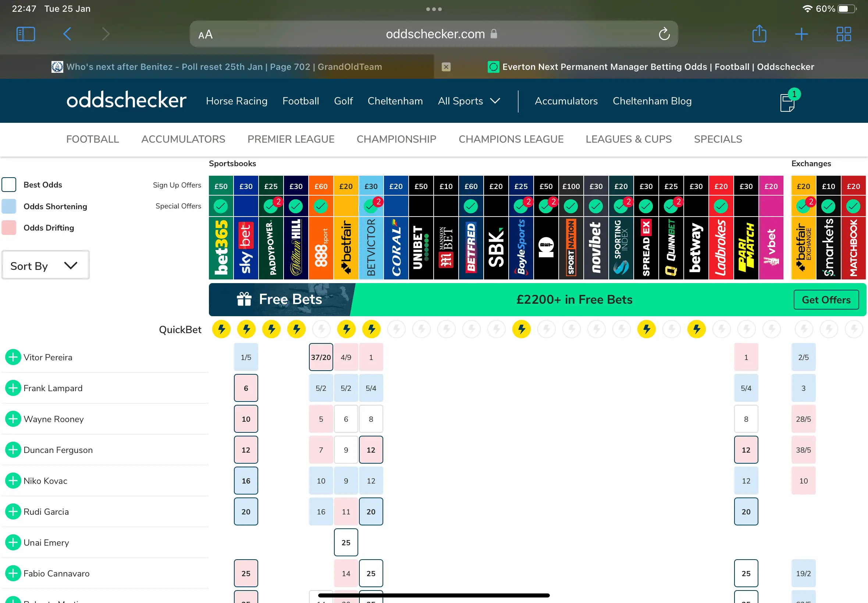The width and height of the screenshot is (868, 603).
Task: Go back with the Safari back arrow
Action: (x=67, y=34)
